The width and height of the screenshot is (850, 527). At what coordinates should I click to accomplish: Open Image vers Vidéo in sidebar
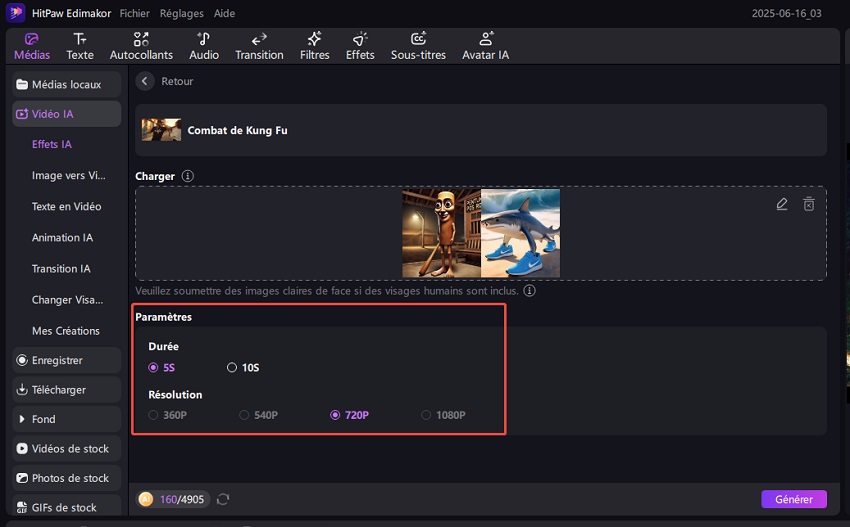[68, 176]
